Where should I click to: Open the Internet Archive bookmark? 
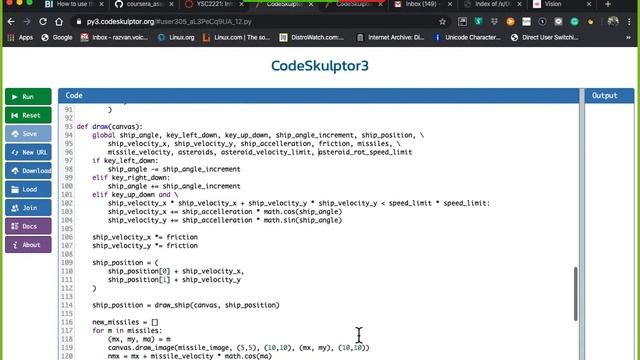pos(390,38)
